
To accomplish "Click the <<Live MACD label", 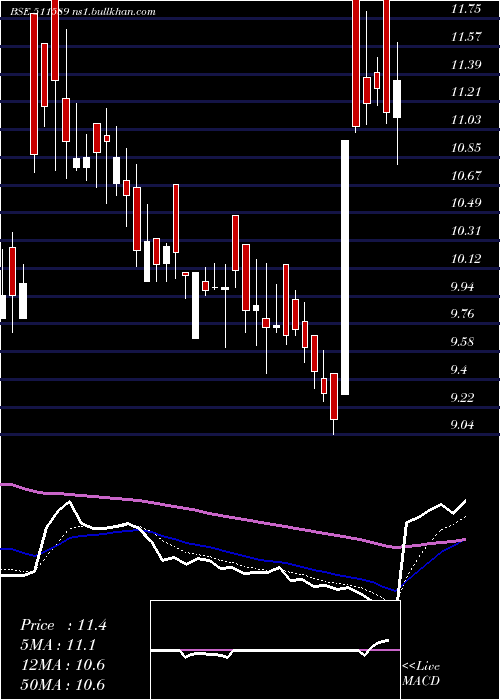I will click(x=421, y=673).
